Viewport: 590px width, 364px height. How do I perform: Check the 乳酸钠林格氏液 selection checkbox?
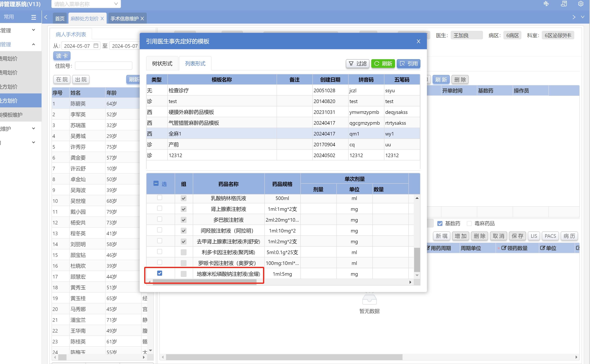click(159, 198)
